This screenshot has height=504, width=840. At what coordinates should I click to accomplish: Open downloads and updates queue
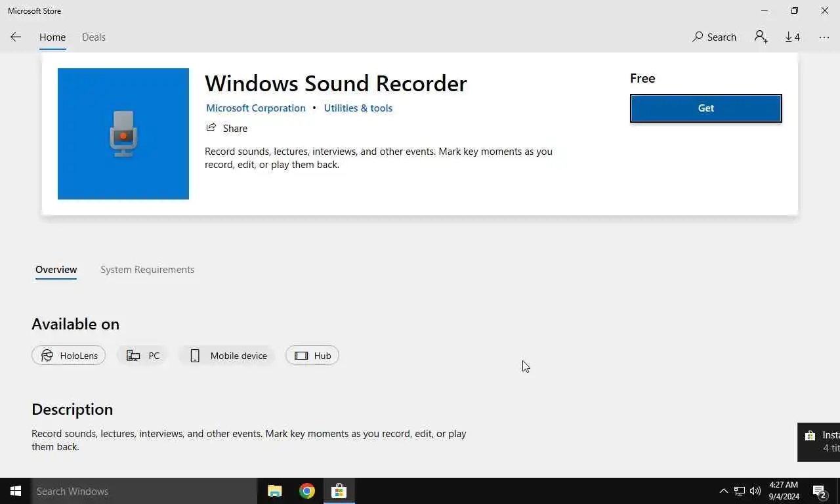(x=793, y=37)
